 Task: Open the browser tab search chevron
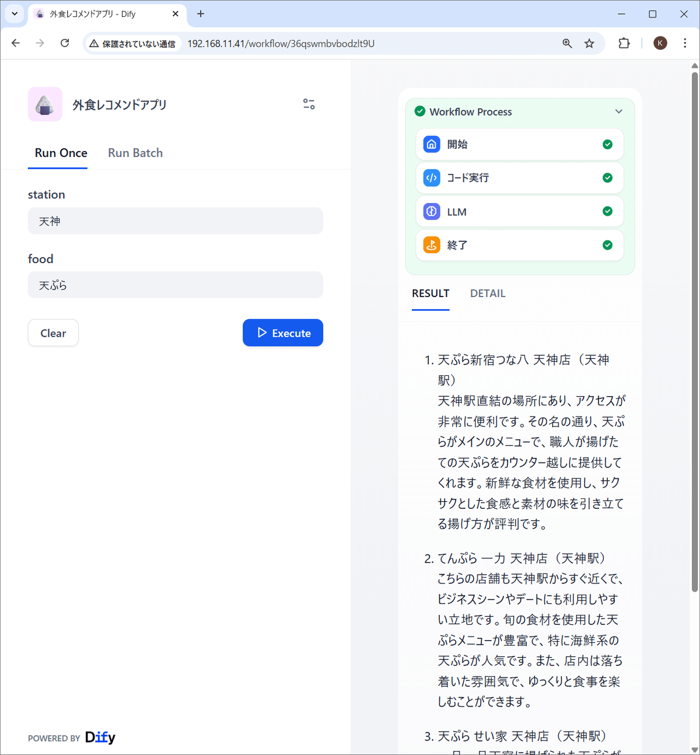tap(15, 14)
